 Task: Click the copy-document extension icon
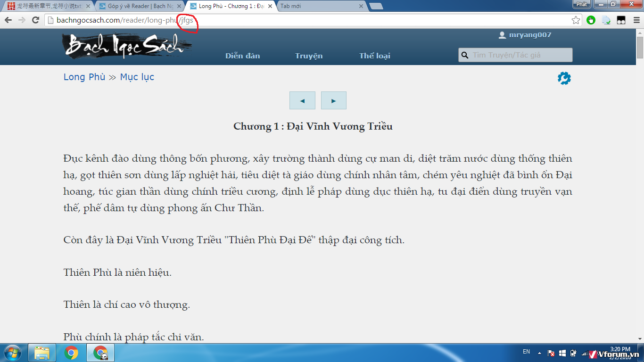pyautogui.click(x=606, y=20)
